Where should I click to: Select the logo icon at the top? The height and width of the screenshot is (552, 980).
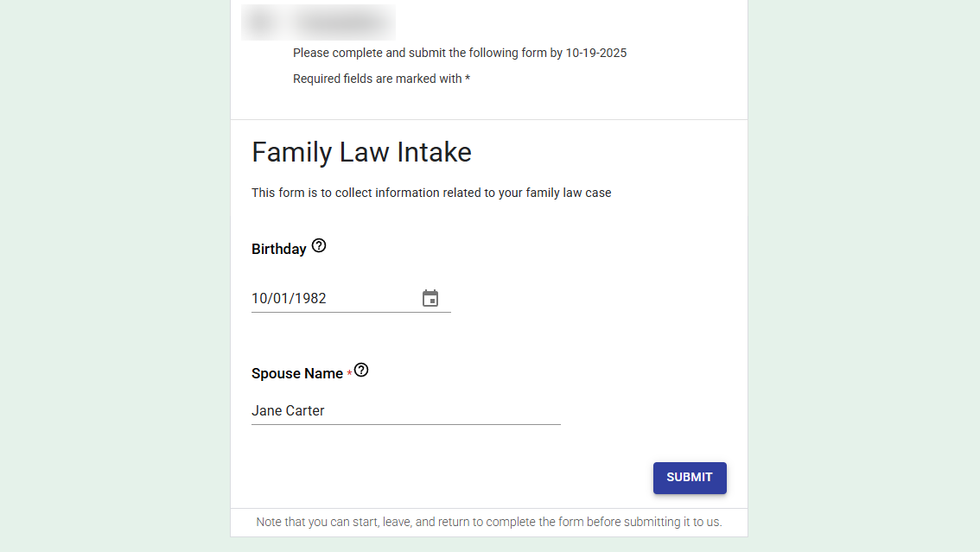click(x=259, y=22)
